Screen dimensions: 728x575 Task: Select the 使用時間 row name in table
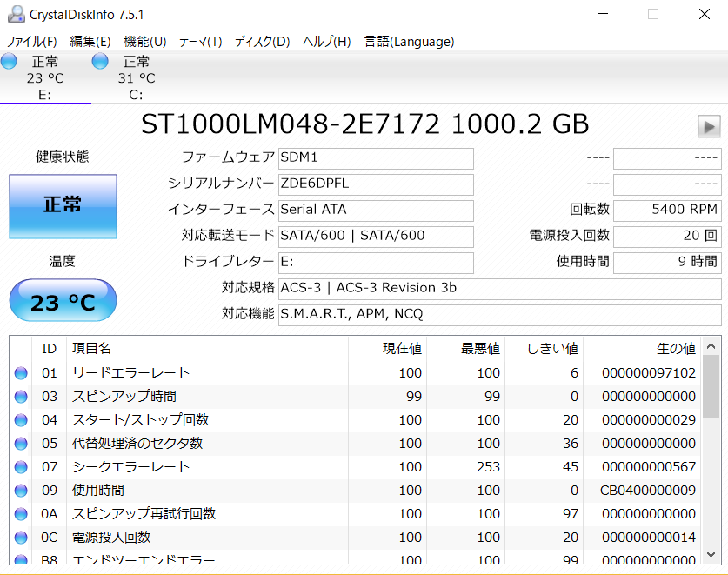(x=98, y=491)
